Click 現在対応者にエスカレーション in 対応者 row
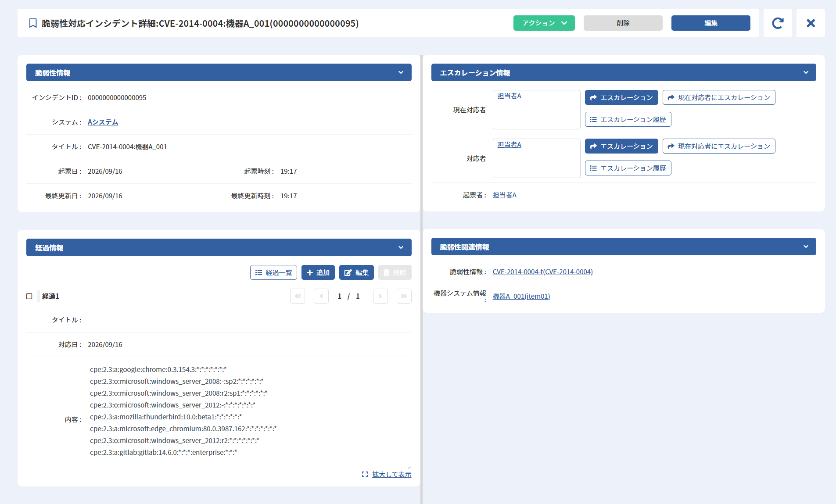 click(719, 147)
